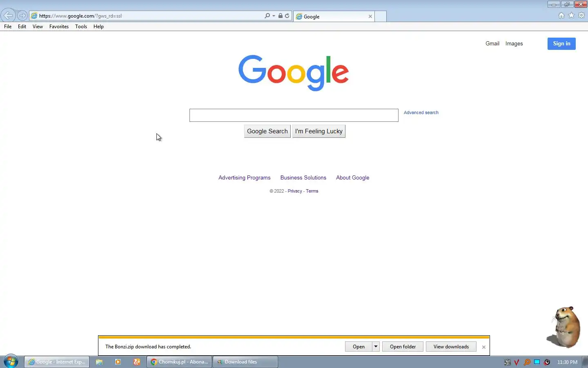Click the Privacy link

point(295,191)
